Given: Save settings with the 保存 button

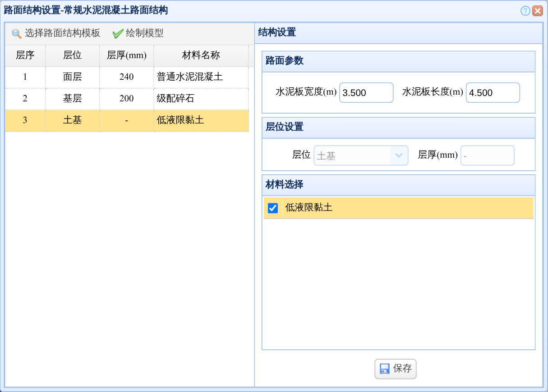Looking at the screenshot, I should [396, 369].
